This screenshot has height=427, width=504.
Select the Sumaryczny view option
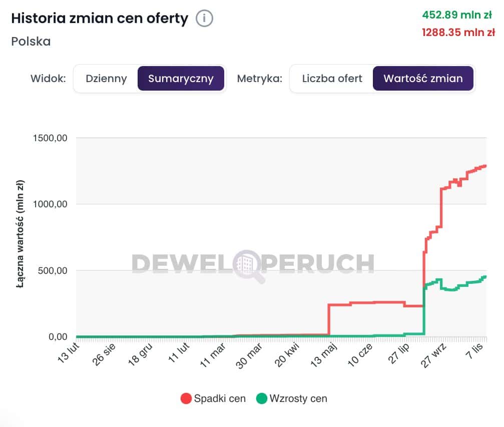(181, 79)
